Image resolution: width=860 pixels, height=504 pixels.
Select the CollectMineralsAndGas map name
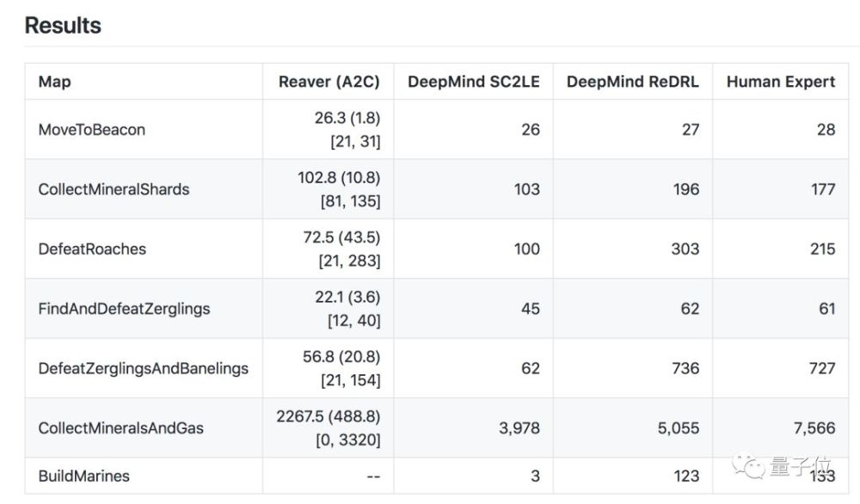coord(120,428)
